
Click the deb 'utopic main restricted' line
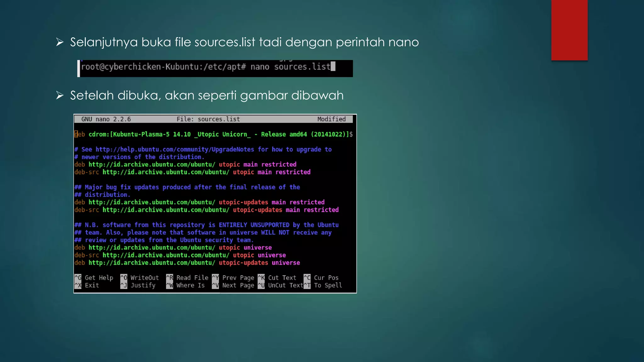point(186,165)
